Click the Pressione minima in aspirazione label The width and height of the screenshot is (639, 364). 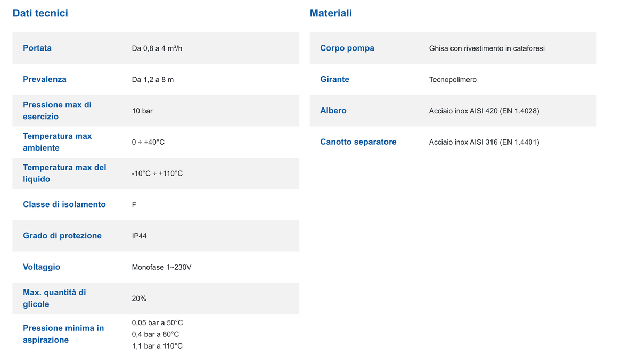coord(63,334)
